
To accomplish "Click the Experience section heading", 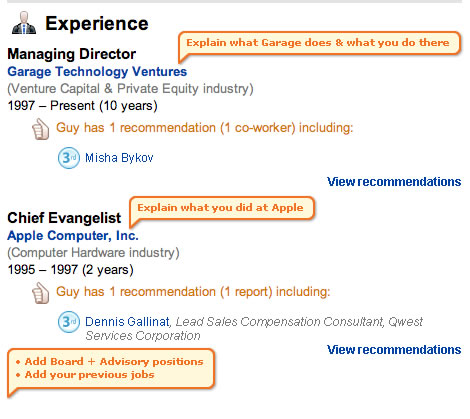I will coord(97,24).
